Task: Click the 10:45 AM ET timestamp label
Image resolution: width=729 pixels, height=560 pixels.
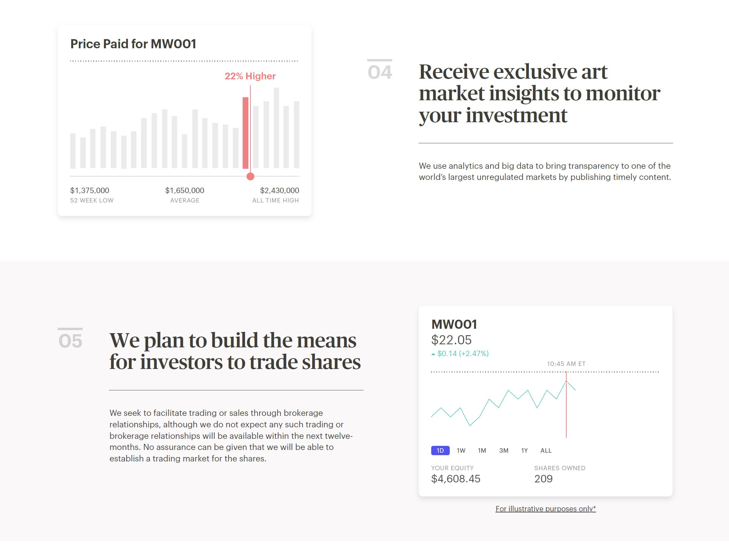Action: point(566,364)
